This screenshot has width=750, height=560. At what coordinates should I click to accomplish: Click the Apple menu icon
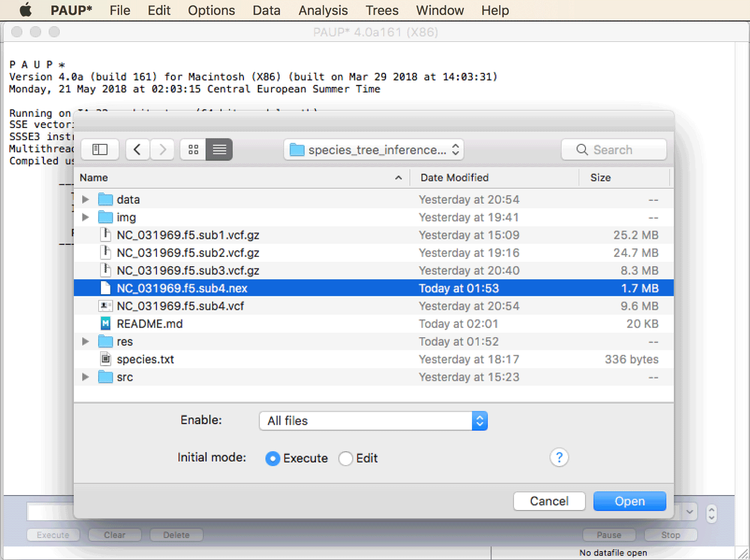(x=25, y=10)
